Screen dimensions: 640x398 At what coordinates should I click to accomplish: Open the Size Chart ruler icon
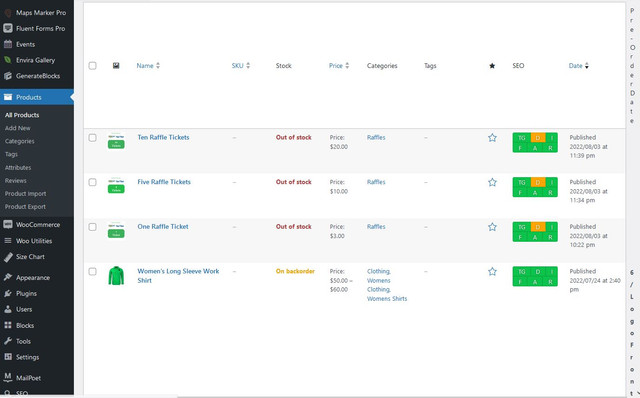click(8, 257)
